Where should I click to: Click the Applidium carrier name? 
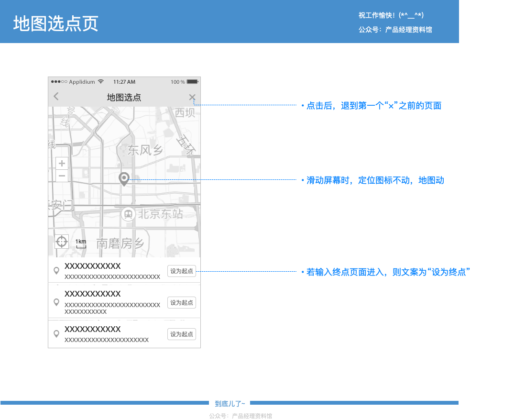tap(82, 82)
